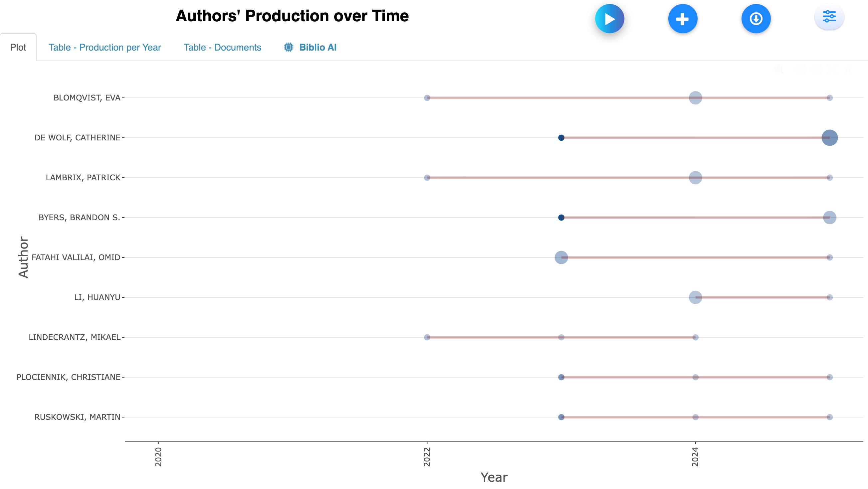Click Li Huanyu's 2024 bubble
Screen dimensions: 868x489
[x=695, y=297]
